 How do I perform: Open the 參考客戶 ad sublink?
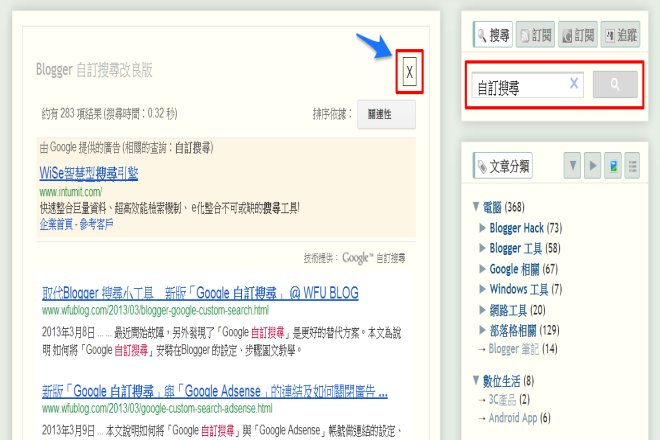96,224
